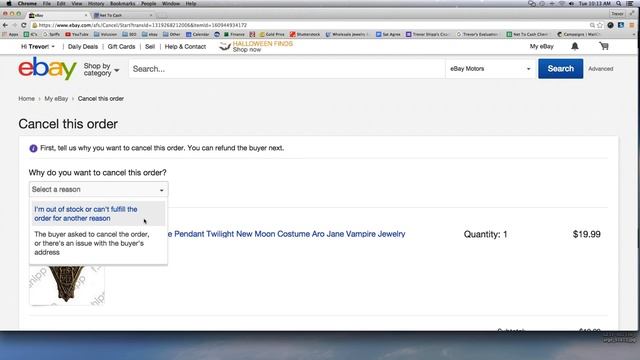Open the Pendant Twilight New Moon listing link
The image size is (640, 360).
(x=287, y=234)
